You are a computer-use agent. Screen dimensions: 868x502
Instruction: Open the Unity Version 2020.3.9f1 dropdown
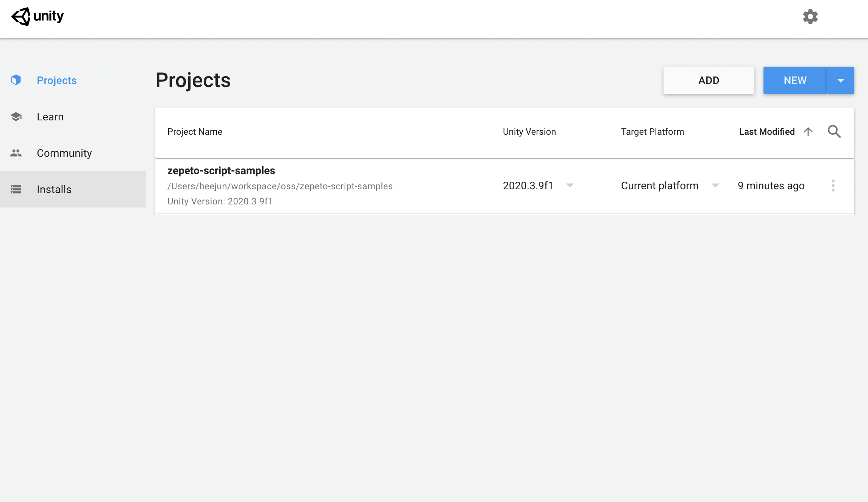tap(539, 186)
